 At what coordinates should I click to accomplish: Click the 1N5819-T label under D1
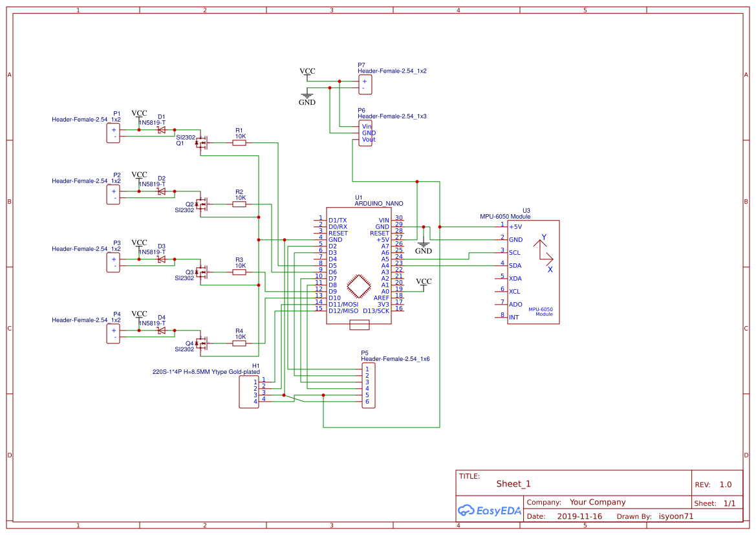coord(153,123)
